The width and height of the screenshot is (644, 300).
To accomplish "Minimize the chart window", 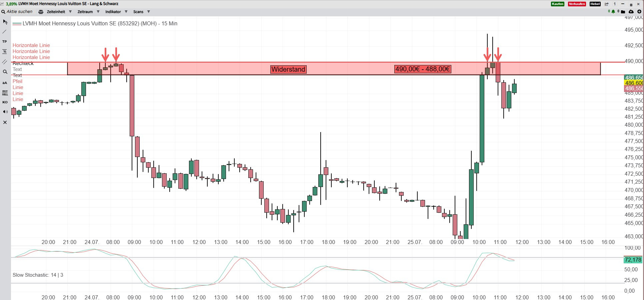I will 623,4.
